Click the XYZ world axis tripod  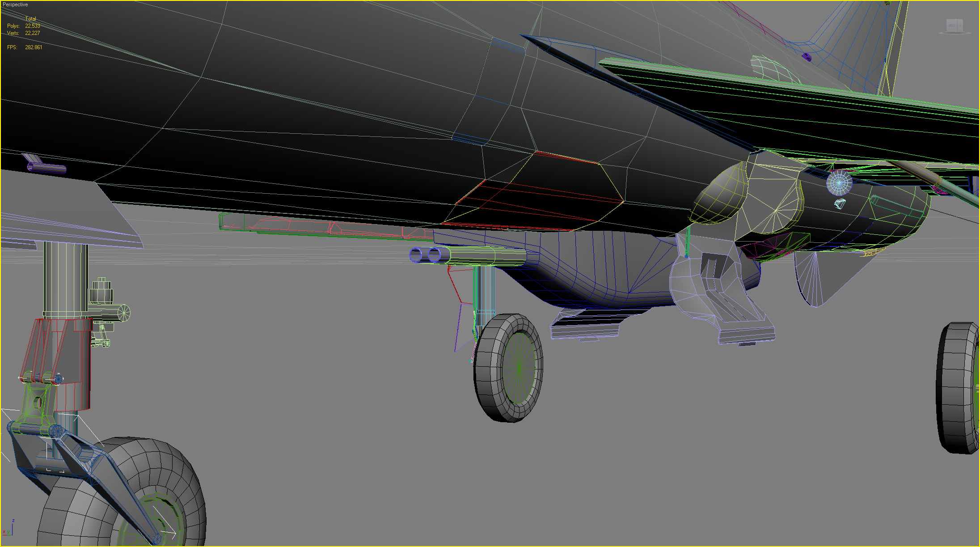tap(8, 529)
